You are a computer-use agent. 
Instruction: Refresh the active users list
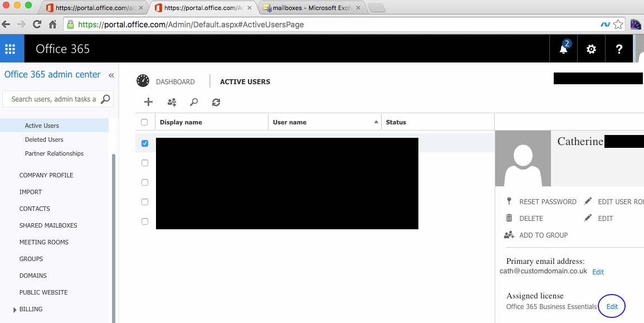tap(216, 102)
